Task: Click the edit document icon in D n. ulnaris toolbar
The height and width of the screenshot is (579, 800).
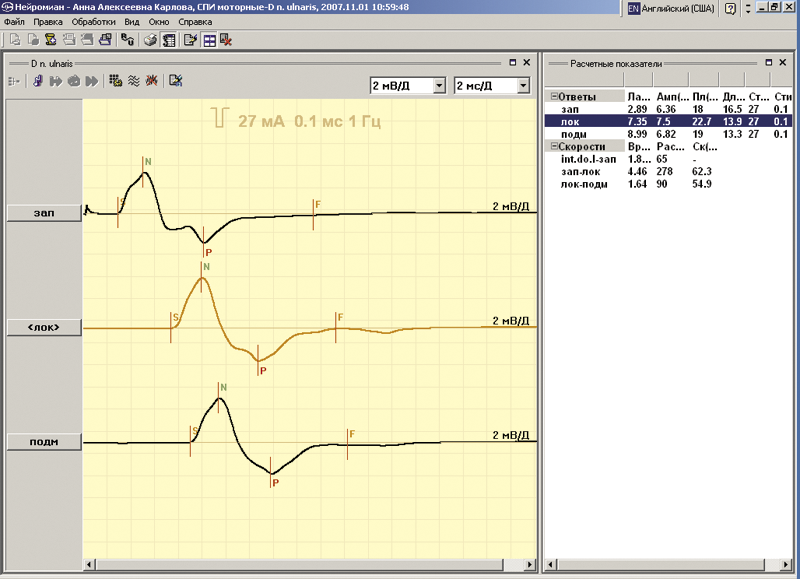Action: pyautogui.click(x=176, y=81)
